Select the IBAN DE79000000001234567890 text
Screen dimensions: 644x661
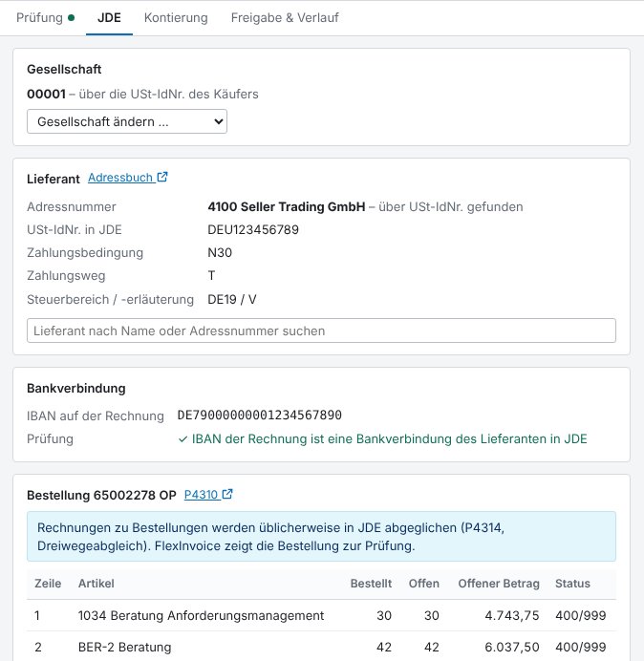coord(259,416)
